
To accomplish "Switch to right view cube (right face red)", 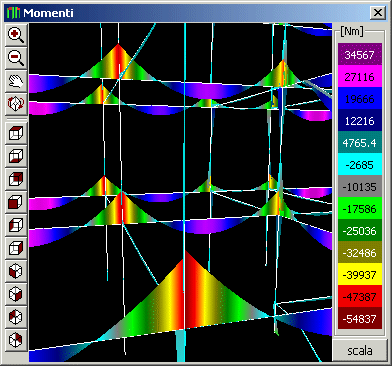I will 16,248.
